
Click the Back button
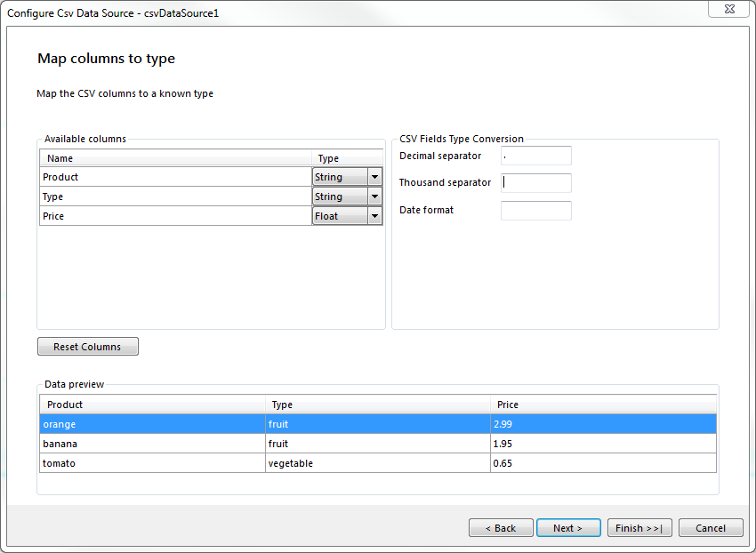click(501, 527)
